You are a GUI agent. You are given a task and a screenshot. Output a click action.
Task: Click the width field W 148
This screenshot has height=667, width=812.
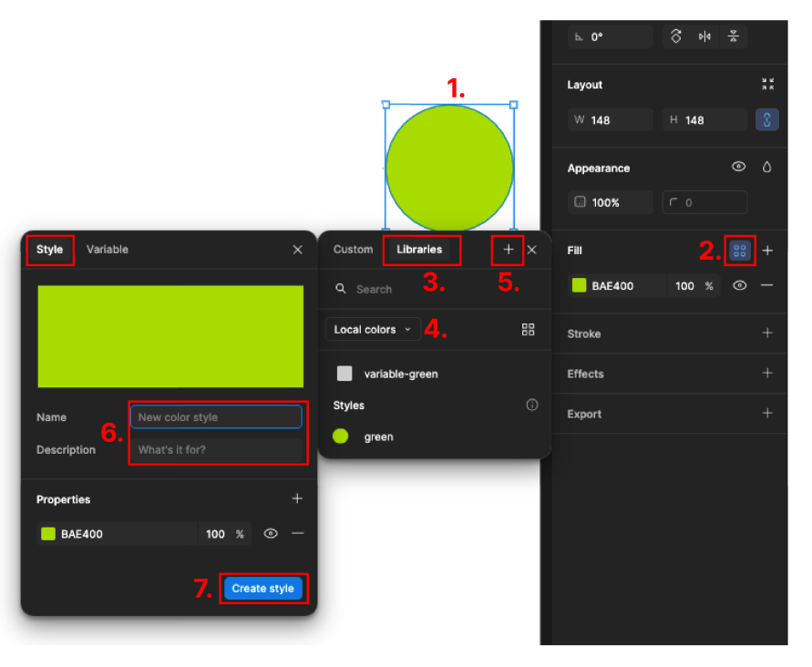tap(610, 120)
